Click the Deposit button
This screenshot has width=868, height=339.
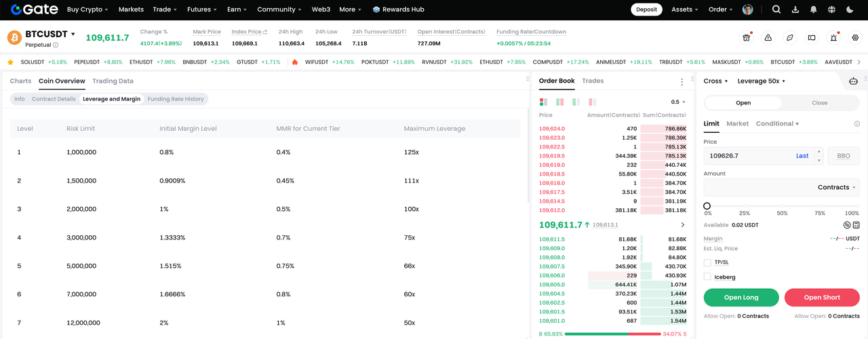646,9
